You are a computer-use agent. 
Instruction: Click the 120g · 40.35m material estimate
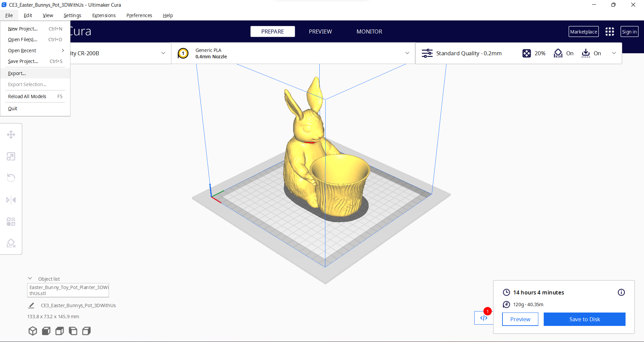(528, 304)
